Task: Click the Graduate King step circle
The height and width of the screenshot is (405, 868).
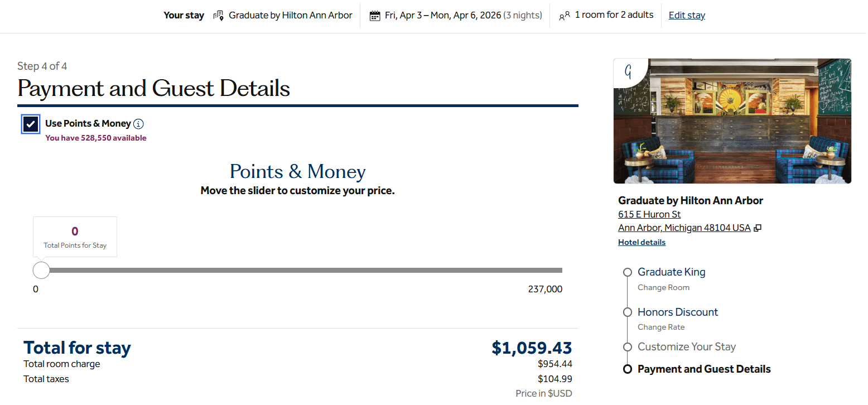Action: [628, 272]
